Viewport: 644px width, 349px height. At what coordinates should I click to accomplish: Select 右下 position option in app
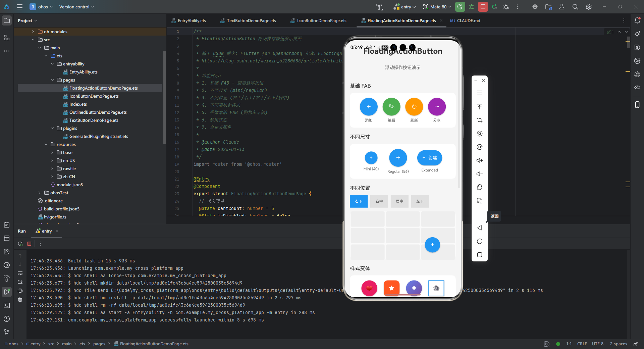(x=359, y=201)
